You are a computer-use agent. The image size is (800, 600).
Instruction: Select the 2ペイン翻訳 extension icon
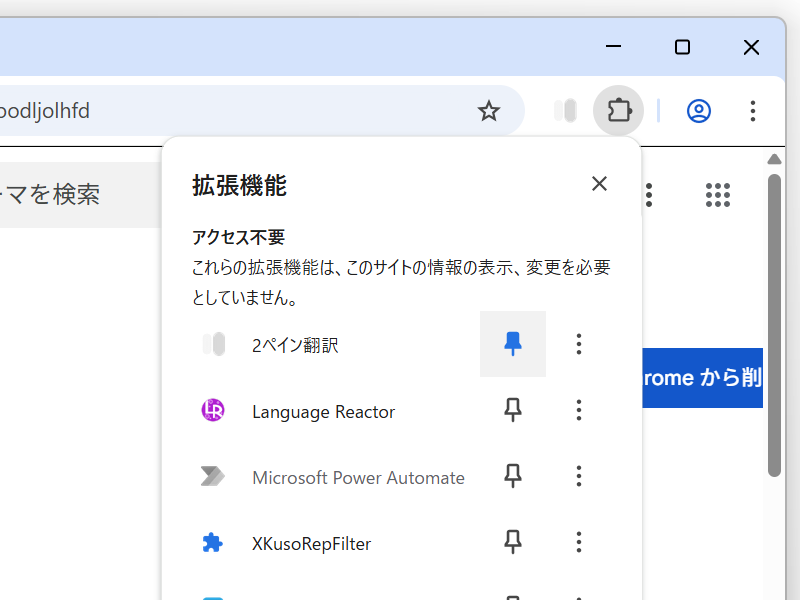pos(213,344)
